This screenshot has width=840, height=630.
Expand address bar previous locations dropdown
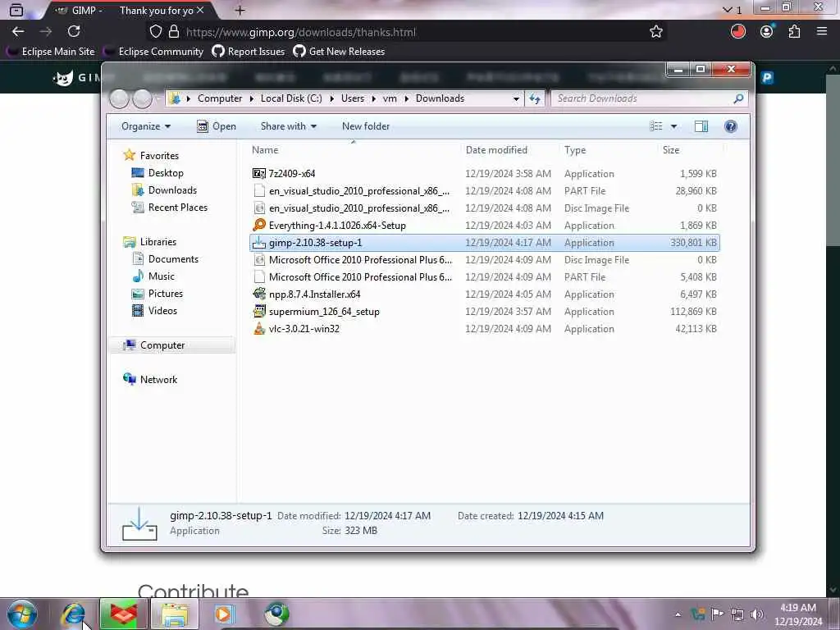click(516, 98)
